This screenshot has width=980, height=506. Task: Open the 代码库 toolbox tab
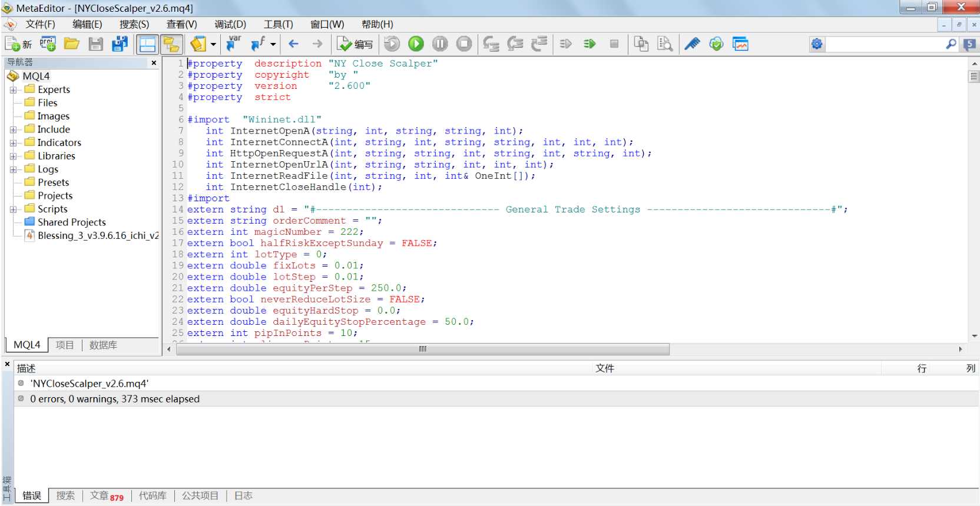coord(153,495)
